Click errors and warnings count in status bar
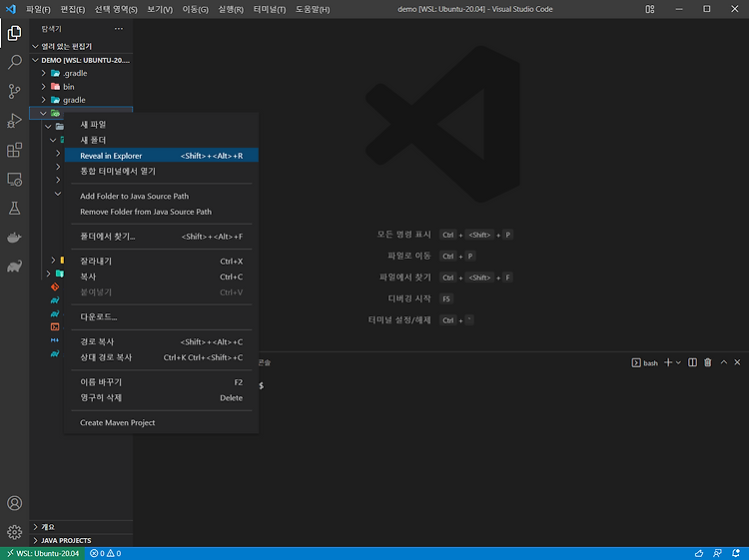The image size is (749, 560). pyautogui.click(x=106, y=553)
